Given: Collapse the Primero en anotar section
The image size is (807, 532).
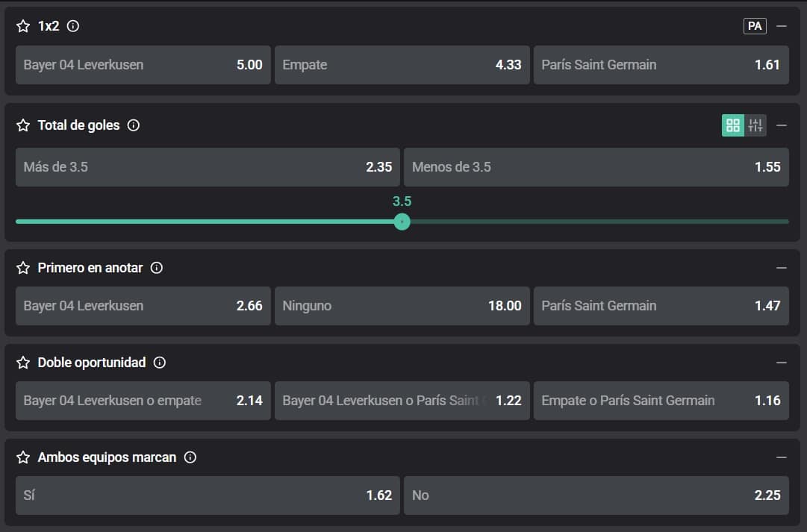Looking at the screenshot, I should click(x=782, y=268).
